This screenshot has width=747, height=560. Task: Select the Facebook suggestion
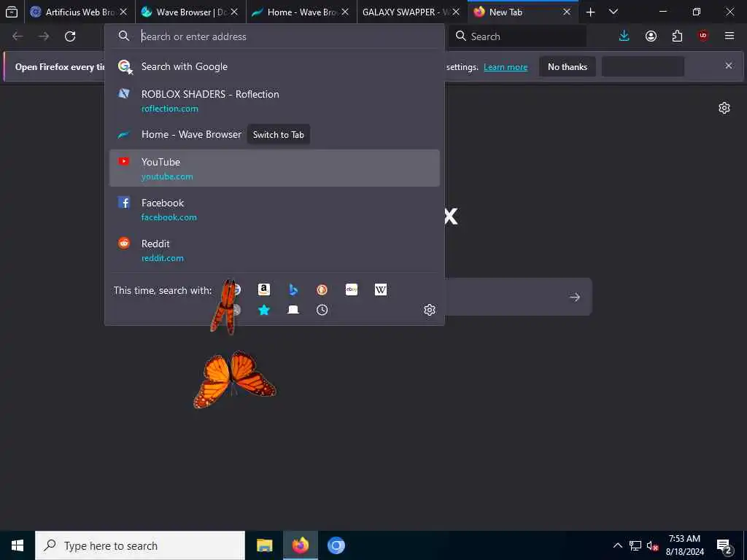click(x=274, y=209)
